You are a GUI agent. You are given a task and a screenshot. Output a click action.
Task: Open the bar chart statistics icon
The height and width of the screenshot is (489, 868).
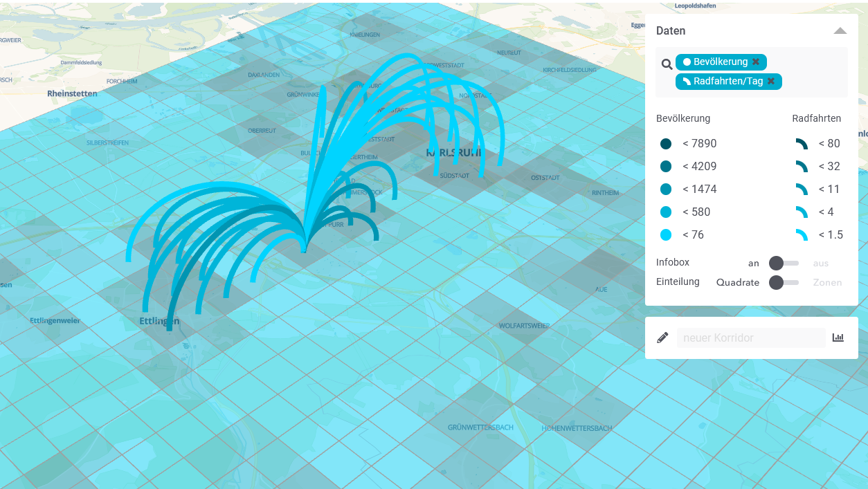[838, 338]
